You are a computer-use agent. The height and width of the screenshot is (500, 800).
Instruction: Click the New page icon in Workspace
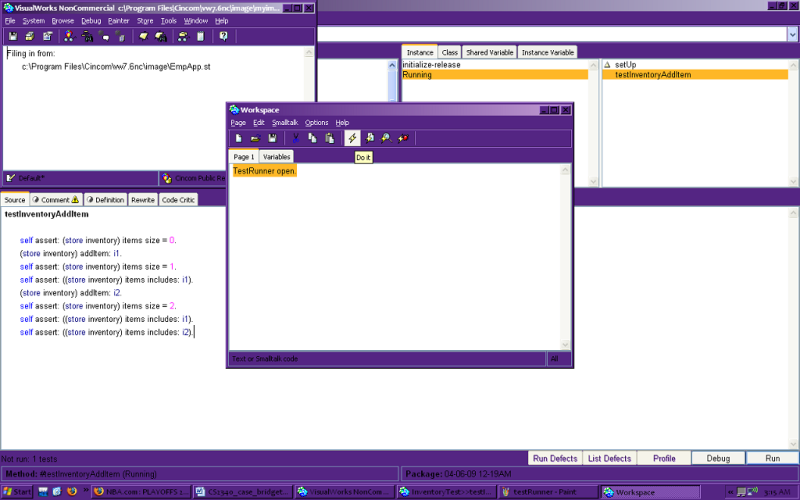(x=239, y=138)
